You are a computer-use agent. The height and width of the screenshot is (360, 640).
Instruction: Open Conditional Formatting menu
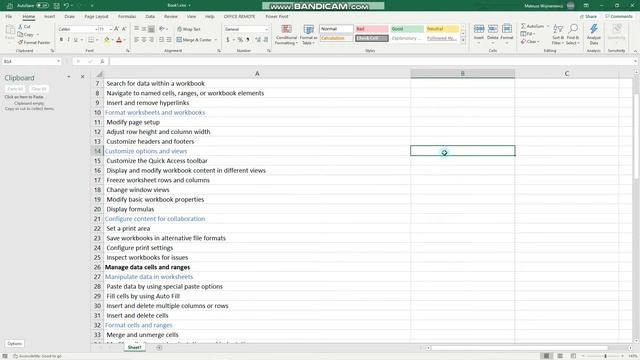coord(286,34)
